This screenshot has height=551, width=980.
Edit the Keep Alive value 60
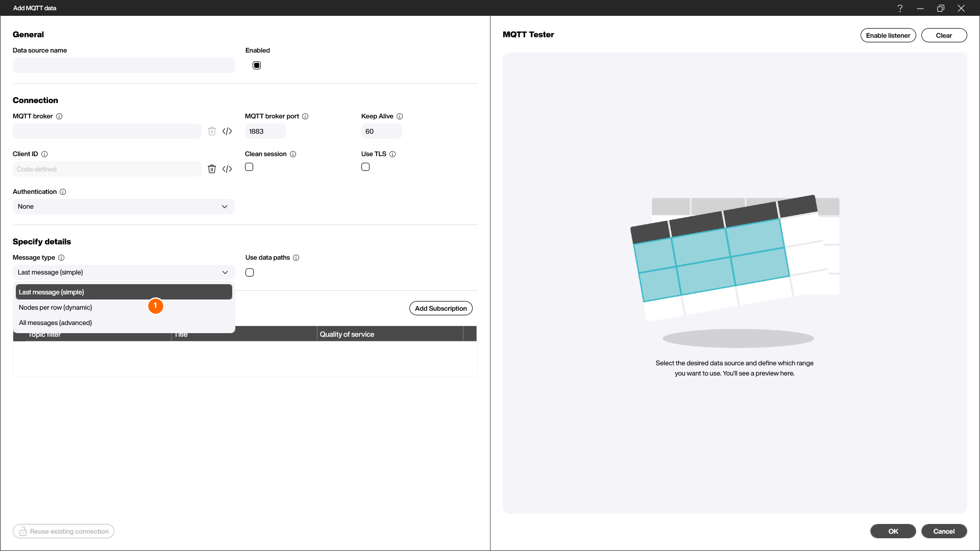tap(382, 131)
